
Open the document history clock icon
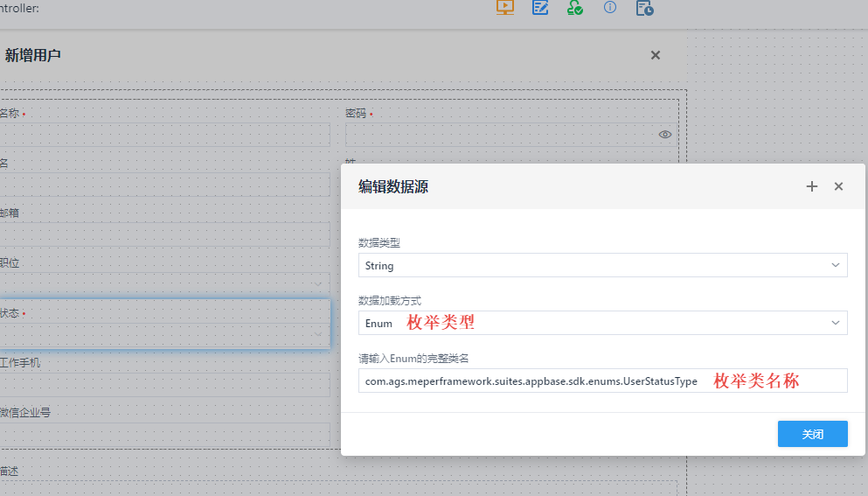click(x=644, y=8)
